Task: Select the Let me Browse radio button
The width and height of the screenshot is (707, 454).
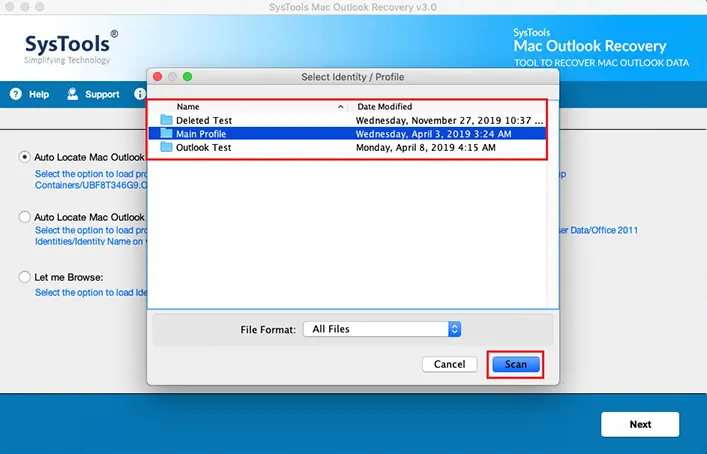Action: coord(24,277)
